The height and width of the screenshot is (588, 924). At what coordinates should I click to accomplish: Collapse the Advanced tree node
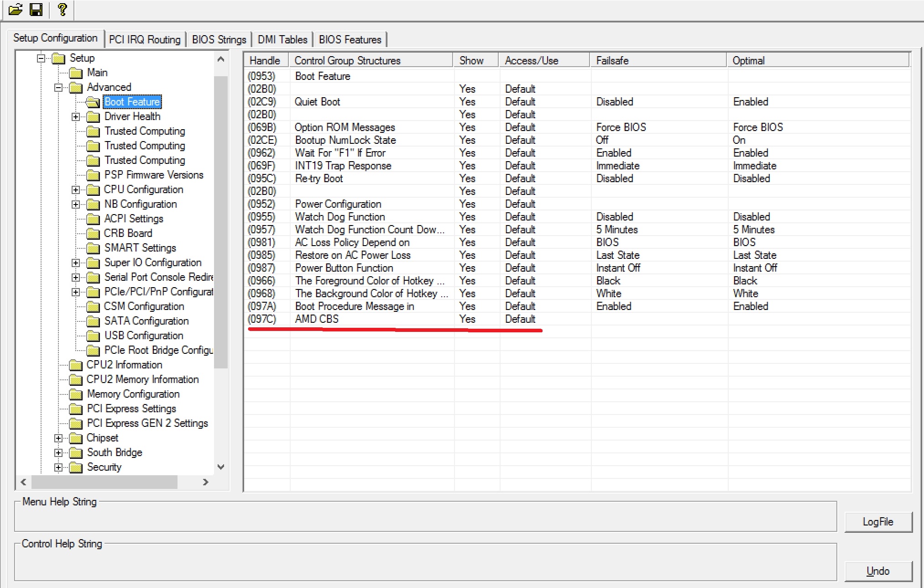[x=58, y=88]
